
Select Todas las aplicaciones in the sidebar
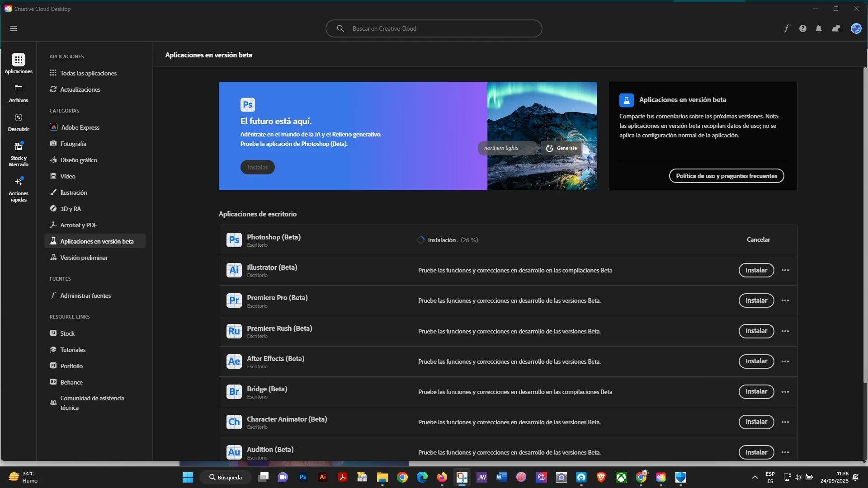tap(88, 73)
